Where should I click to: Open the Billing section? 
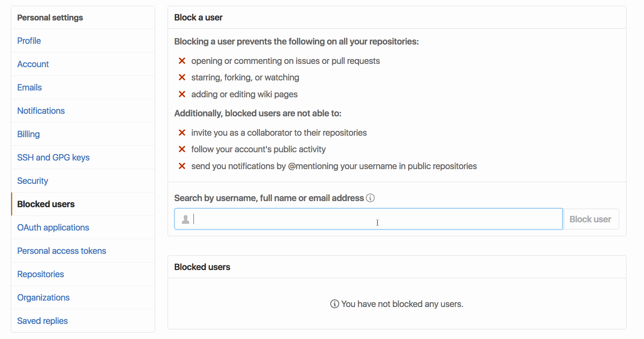pyautogui.click(x=28, y=134)
